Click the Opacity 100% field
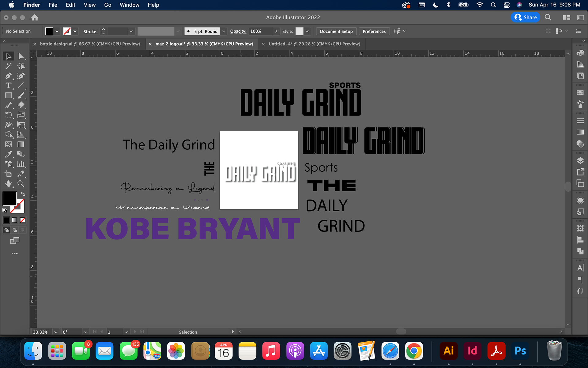This screenshot has width=588, height=368. (x=260, y=31)
